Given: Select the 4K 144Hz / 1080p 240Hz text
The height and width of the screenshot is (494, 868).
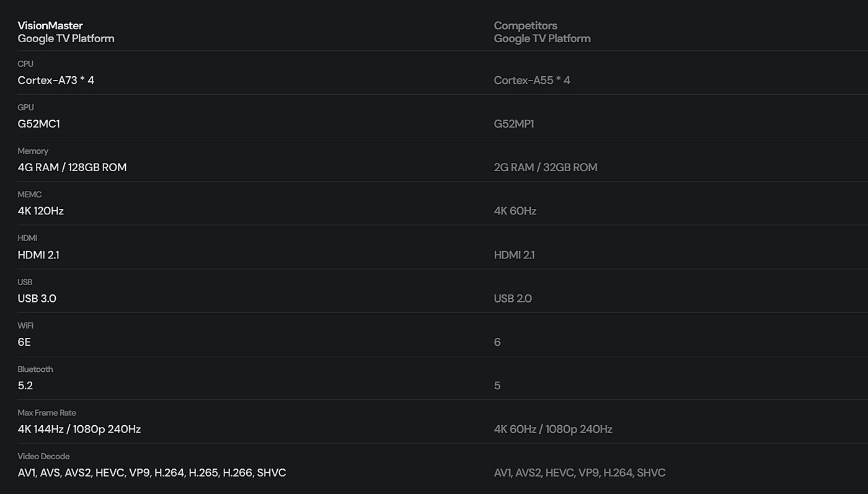Looking at the screenshot, I should click(79, 429).
